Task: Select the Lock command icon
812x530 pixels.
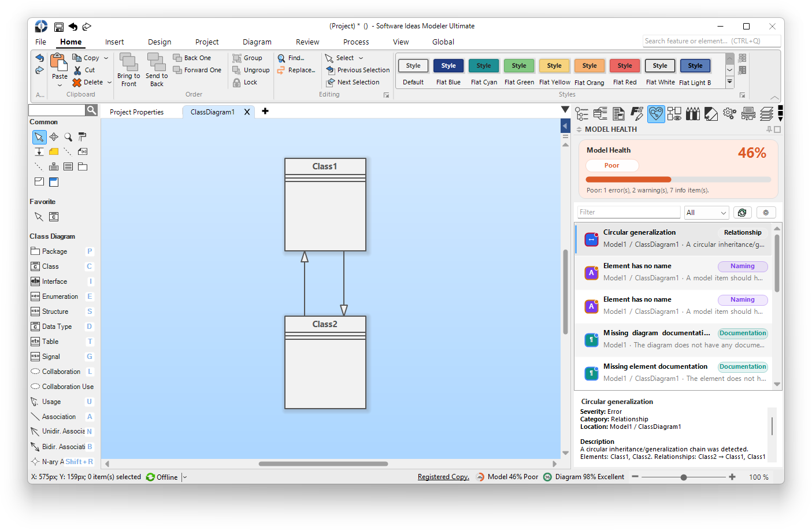Action: pos(237,82)
